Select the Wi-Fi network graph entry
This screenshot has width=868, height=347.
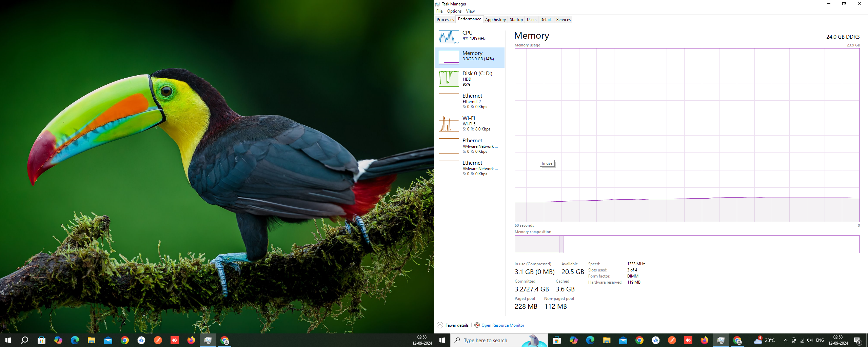click(470, 123)
